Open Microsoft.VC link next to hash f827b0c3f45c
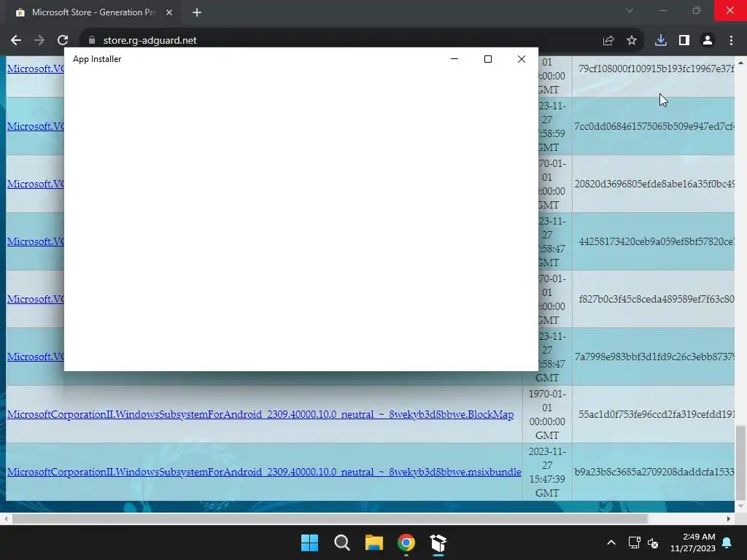This screenshot has height=560, width=747. coord(35,299)
